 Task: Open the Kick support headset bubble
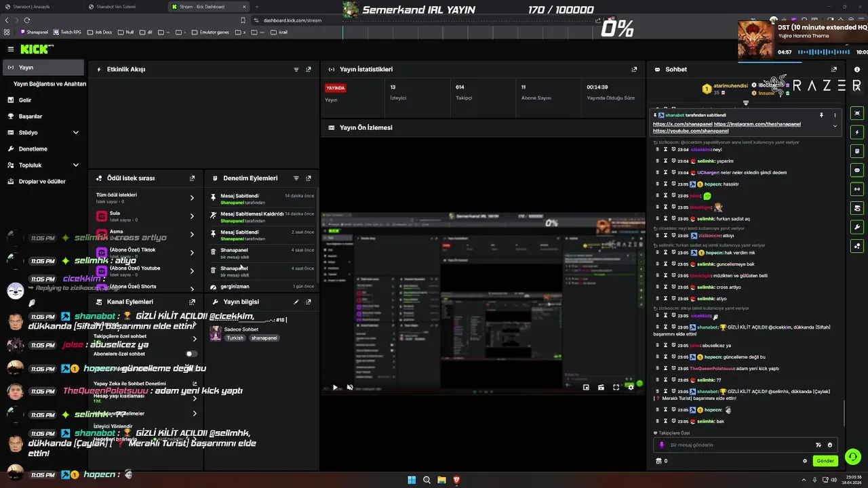point(853,457)
